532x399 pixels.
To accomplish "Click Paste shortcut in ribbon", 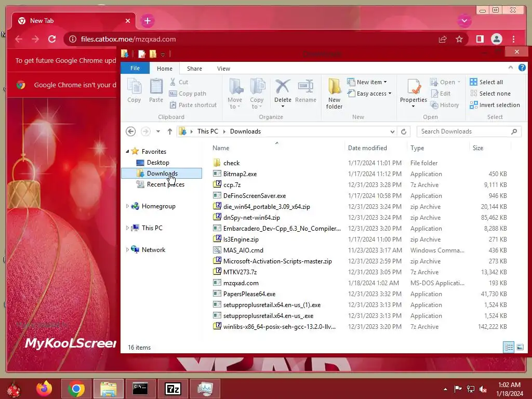I will tap(193, 105).
